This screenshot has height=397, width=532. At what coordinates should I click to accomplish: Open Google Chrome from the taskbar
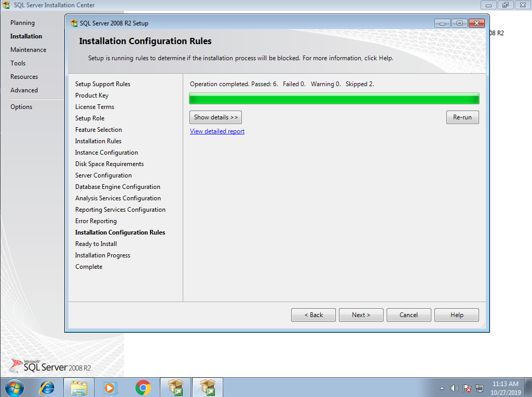pyautogui.click(x=143, y=387)
